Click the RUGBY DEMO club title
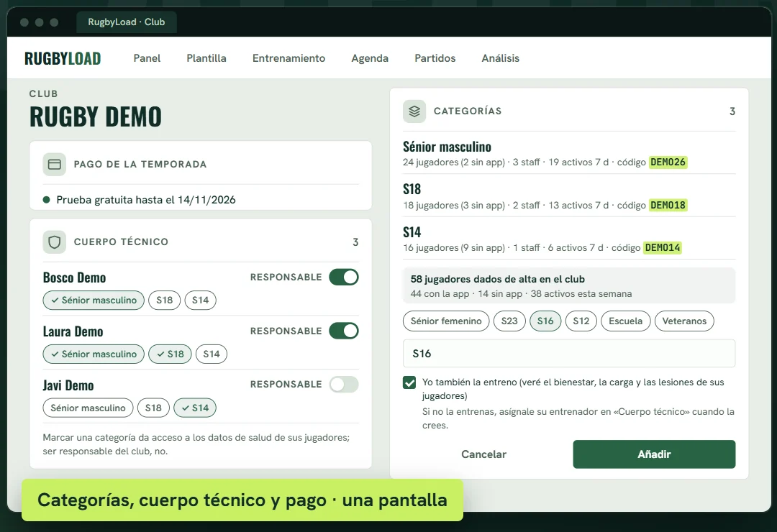This screenshot has width=777, height=532. (96, 117)
